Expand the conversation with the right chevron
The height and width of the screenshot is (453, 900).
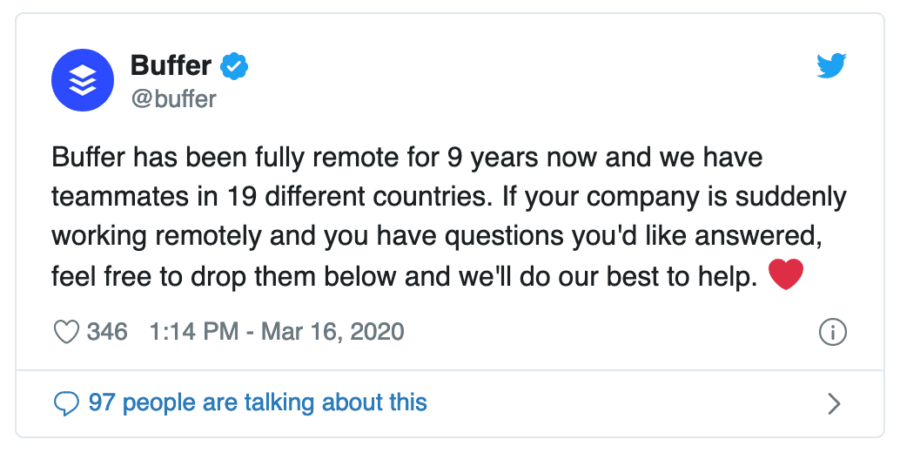point(834,404)
